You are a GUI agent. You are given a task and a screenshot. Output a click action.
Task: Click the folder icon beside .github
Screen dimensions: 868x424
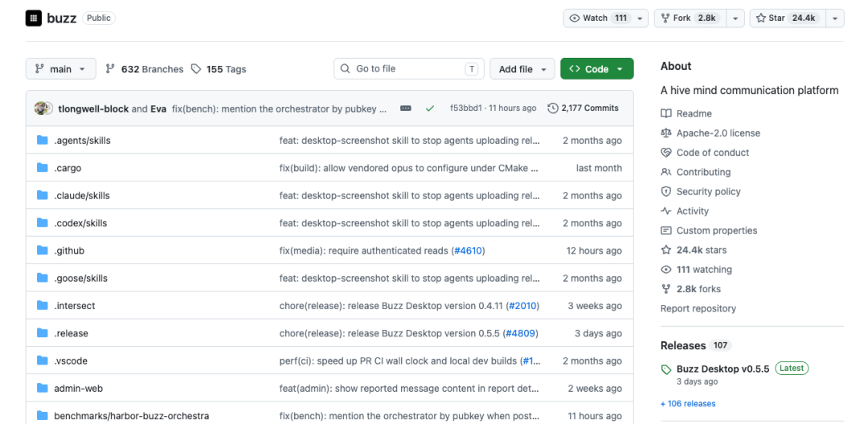[x=42, y=251]
